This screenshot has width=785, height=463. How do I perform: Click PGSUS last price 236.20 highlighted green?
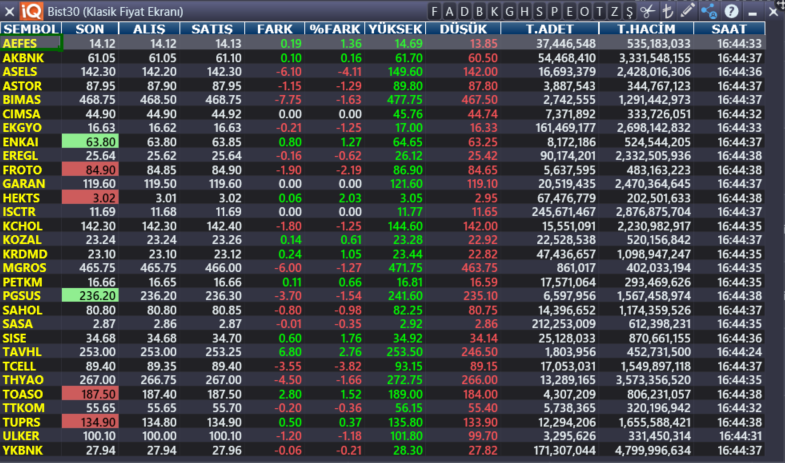coord(90,296)
